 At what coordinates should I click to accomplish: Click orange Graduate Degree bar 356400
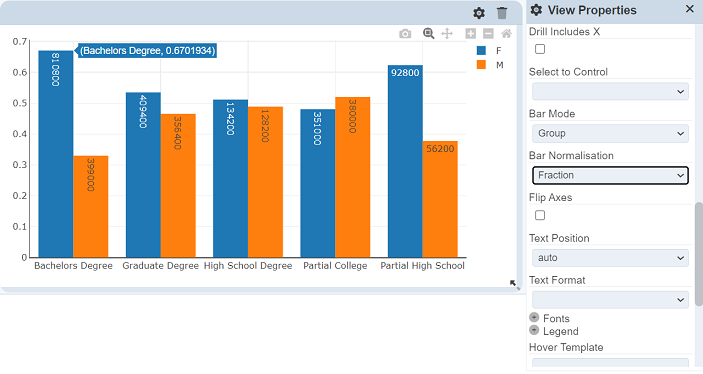click(x=178, y=186)
